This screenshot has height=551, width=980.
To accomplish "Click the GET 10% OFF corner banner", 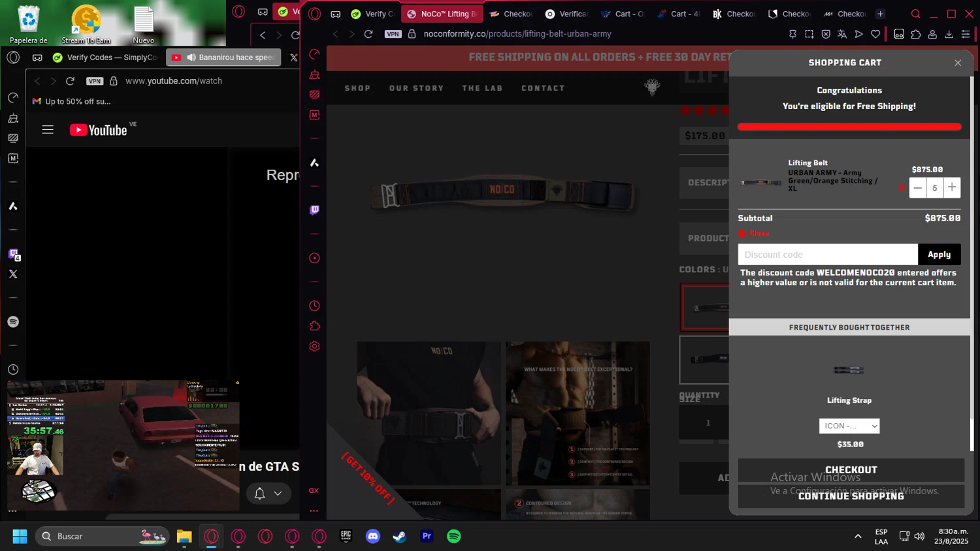I will pyautogui.click(x=368, y=478).
